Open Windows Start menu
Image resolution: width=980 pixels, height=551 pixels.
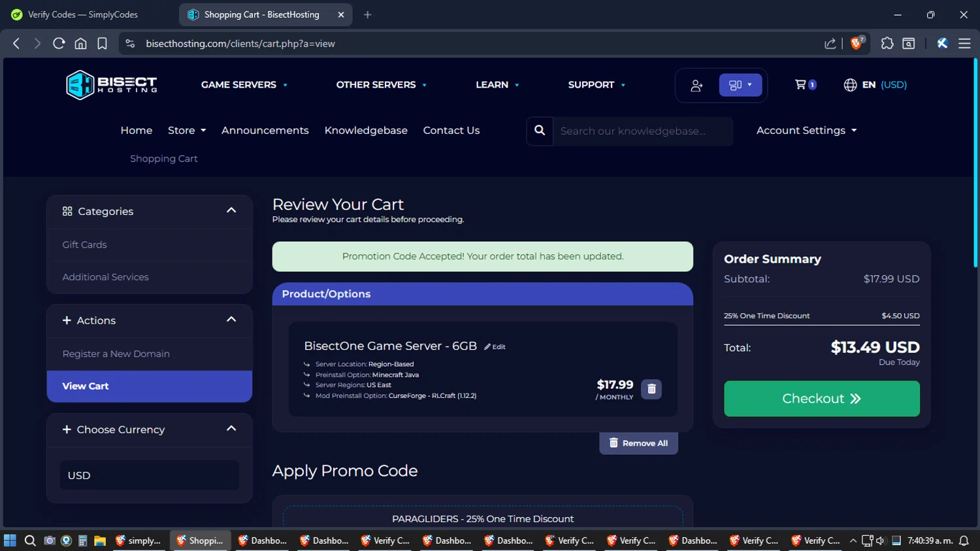(x=10, y=541)
